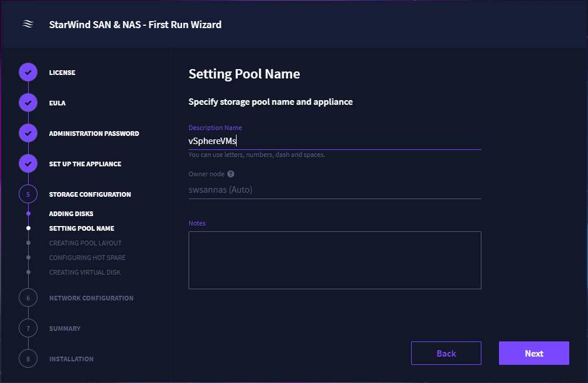Click the Network Configuration step circle
The image size is (588, 383).
click(28, 297)
